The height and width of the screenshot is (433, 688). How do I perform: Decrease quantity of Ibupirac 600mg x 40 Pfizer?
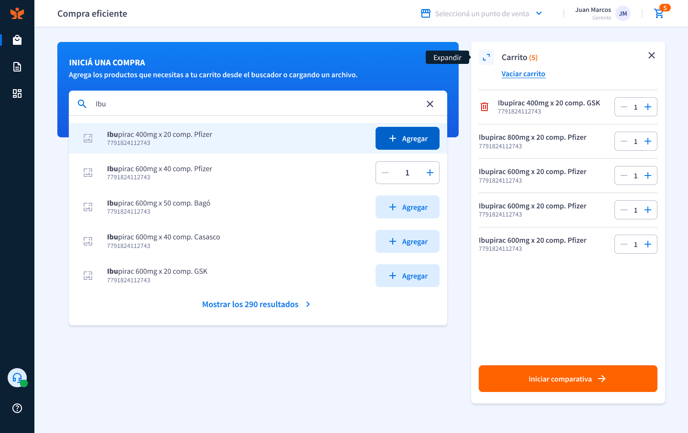[x=385, y=173]
